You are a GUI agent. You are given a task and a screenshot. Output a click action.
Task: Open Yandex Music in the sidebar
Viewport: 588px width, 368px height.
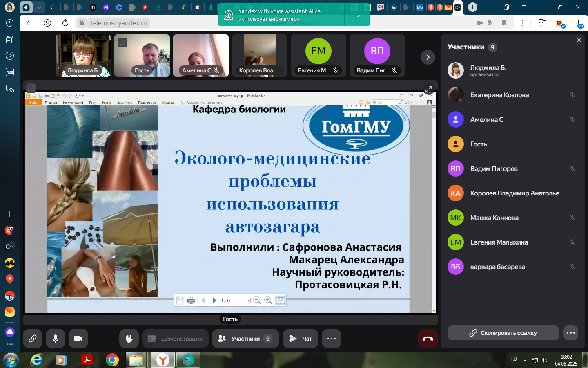point(10,263)
